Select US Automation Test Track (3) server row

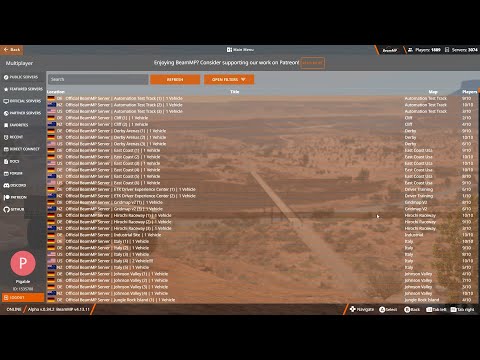[x=262, y=111]
